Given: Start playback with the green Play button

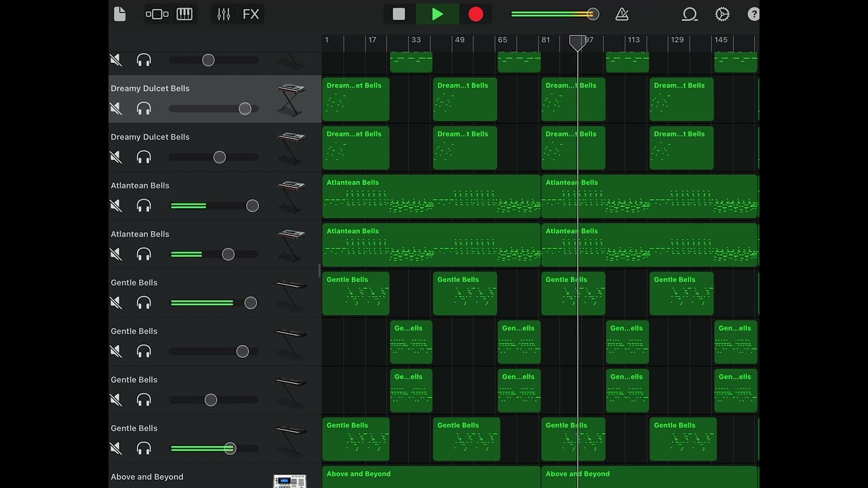Looking at the screenshot, I should point(437,14).
